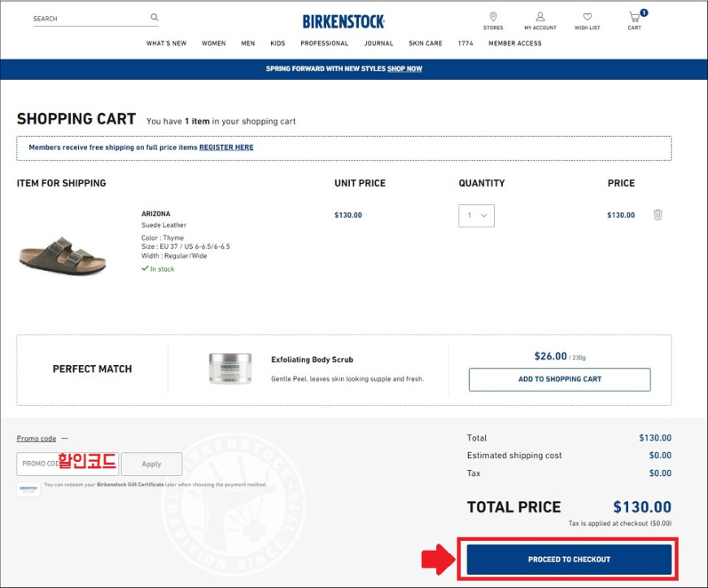
Task: Open 1774 menu item
Action: click(465, 43)
